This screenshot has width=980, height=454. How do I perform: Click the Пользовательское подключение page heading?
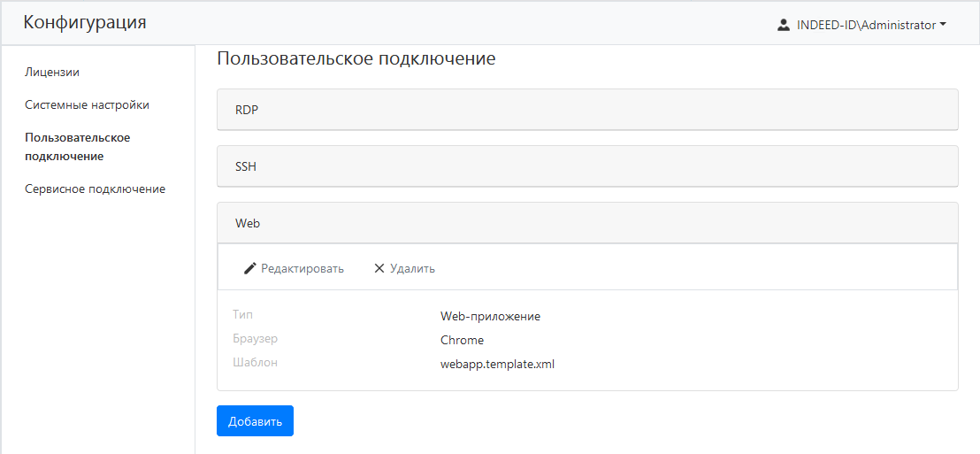point(356,59)
